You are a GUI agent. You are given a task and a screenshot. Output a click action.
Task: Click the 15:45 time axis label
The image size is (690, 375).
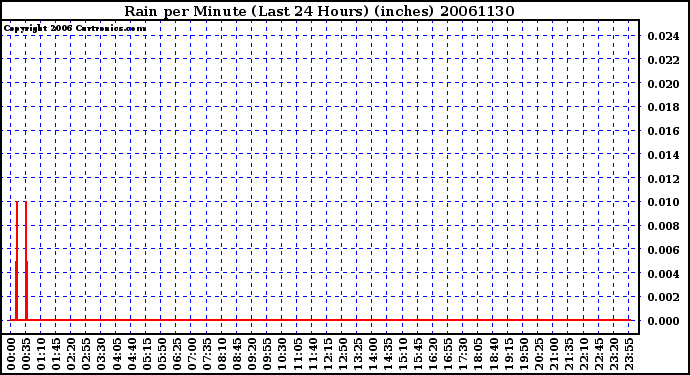pyautogui.click(x=418, y=354)
